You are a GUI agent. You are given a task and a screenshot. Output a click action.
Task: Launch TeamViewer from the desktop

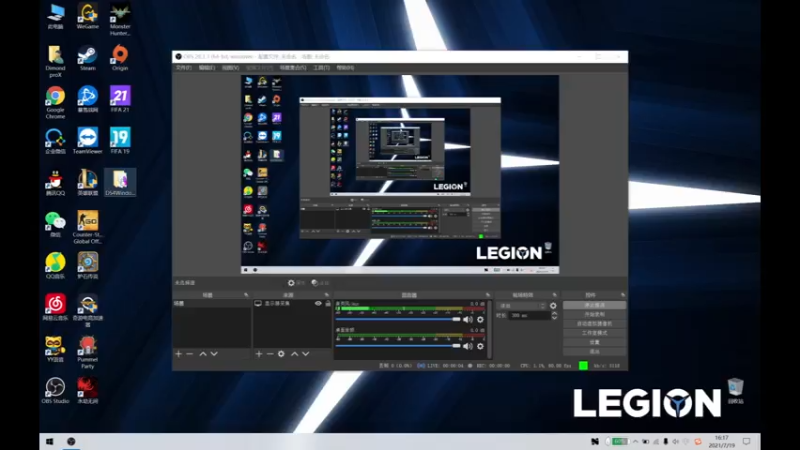pos(88,141)
